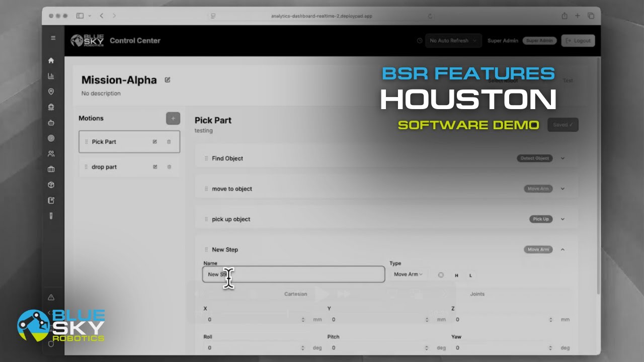644x362 pixels.
Task: Click the L button
Action: [x=470, y=276]
